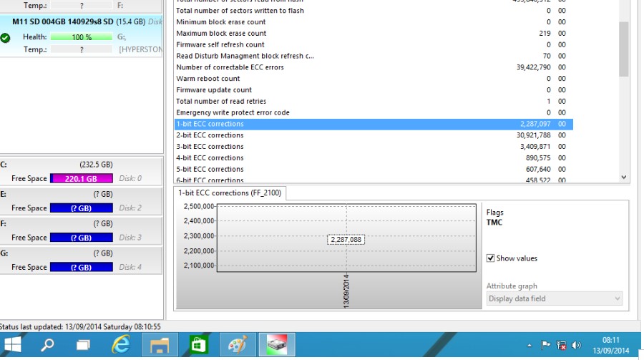Select Read Disturb Managment block refresh row
Viewport: 644px width, 360px height.
[374, 56]
